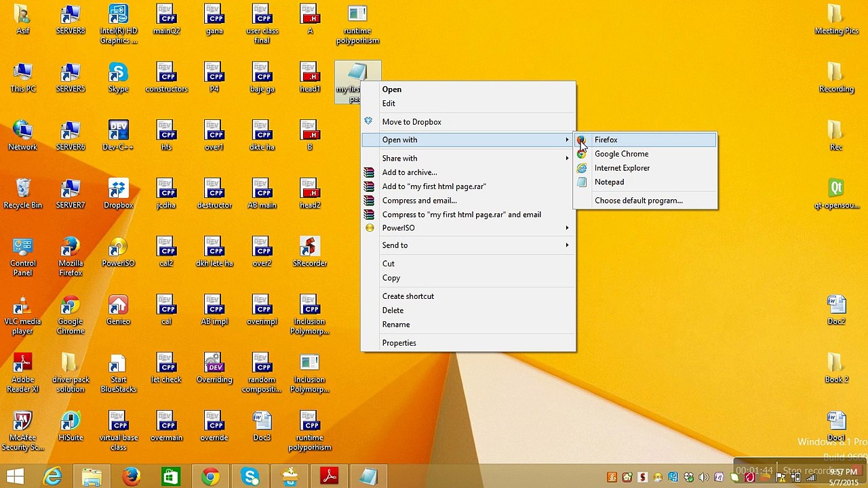The width and height of the screenshot is (868, 488).
Task: Expand the Send to submenu
Action: 468,245
